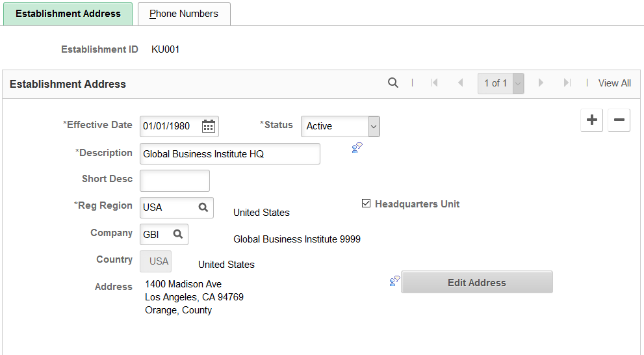This screenshot has height=355, width=644.
Task: Open the Effective Date calendar picker
Action: pyautogui.click(x=208, y=126)
